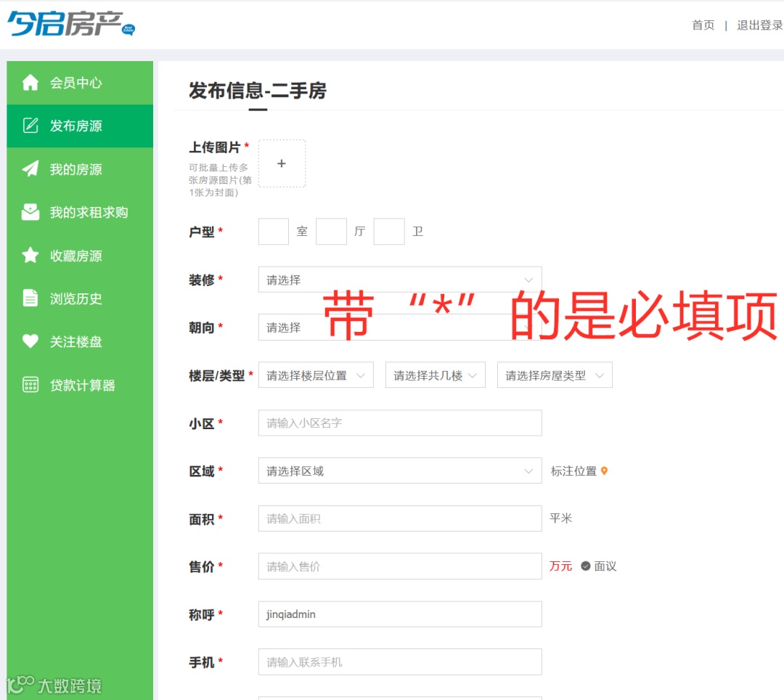This screenshot has height=700, width=784.
Task: Click the 发布信息-二手房 heading
Action: [258, 91]
